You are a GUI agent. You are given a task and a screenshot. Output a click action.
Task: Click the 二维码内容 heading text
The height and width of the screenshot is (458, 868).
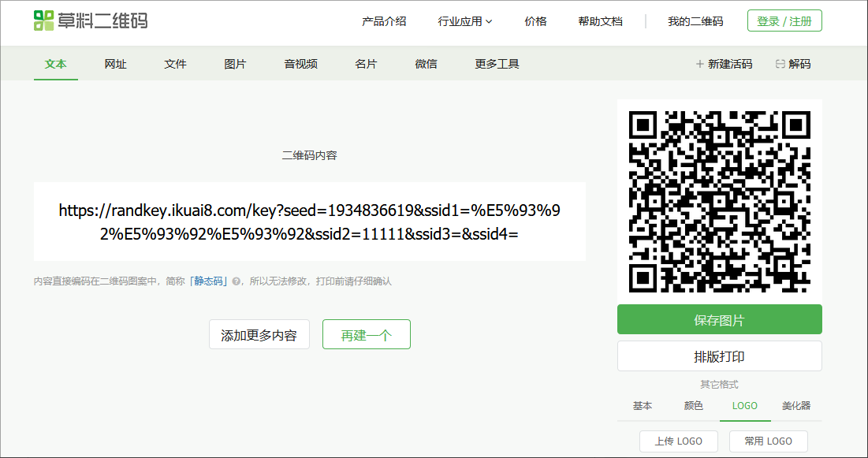click(x=310, y=155)
